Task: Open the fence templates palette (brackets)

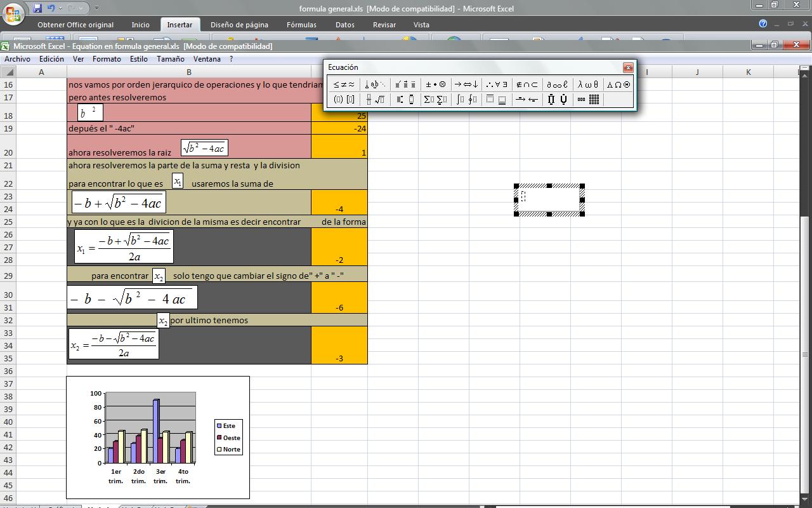Action: point(344,100)
